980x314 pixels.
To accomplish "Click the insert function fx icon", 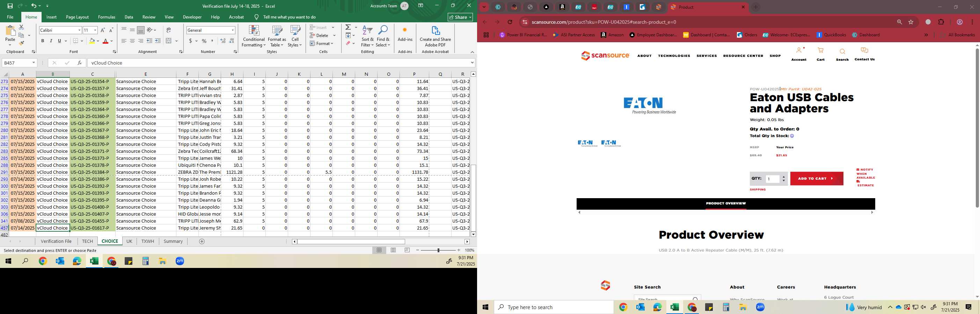I will pos(80,63).
